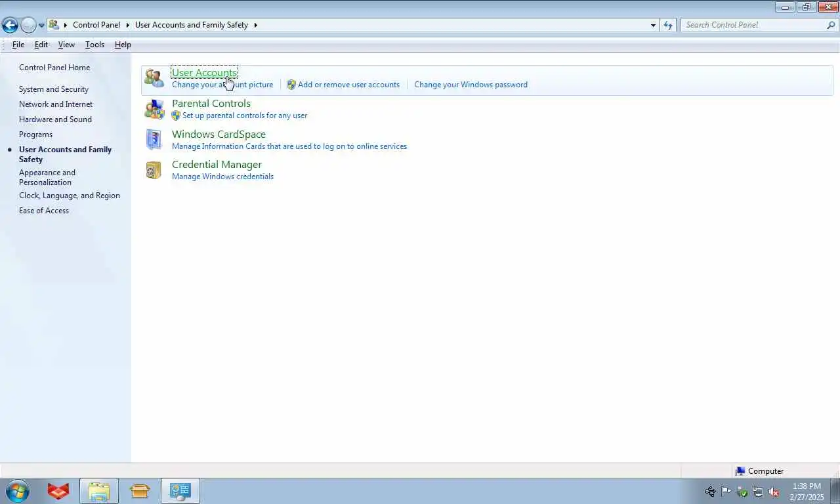The image size is (840, 504).
Task: Click the Forward navigation arrow button
Action: [x=28, y=25]
